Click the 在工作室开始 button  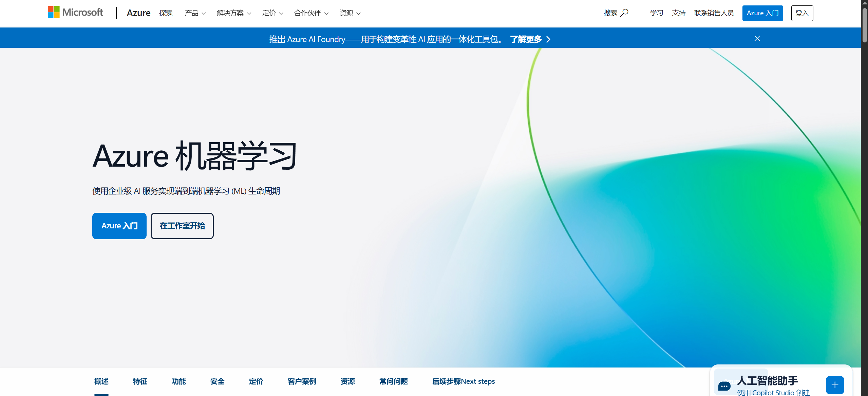182,226
